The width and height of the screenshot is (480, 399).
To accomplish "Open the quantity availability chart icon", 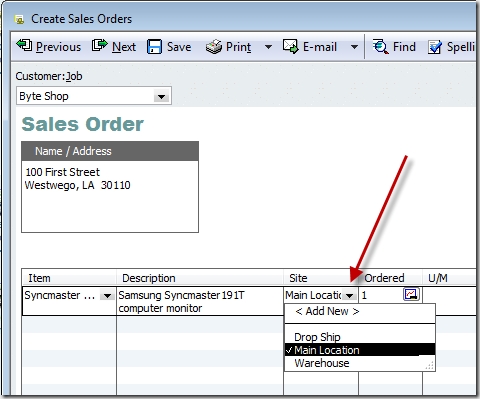I will (x=411, y=294).
